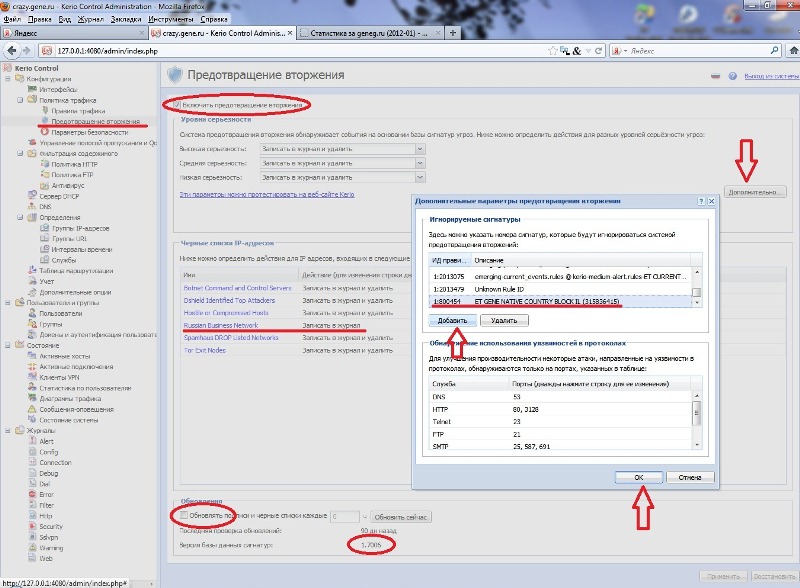Open Диаграммы трафика icon

click(x=32, y=399)
